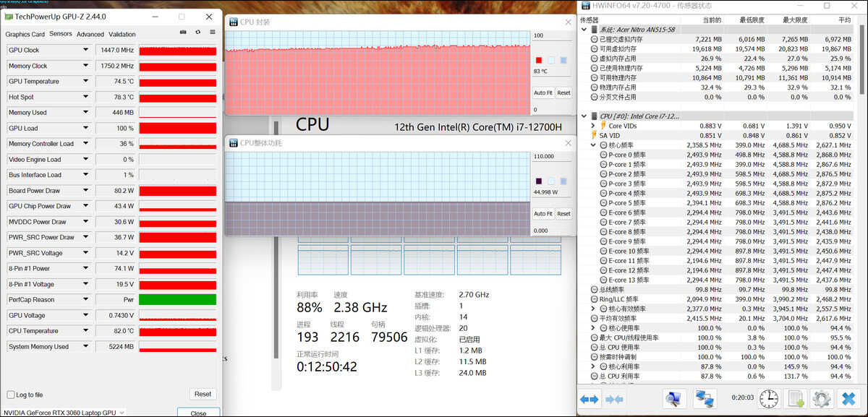Click the GPU-Z Close button
This screenshot has height=417, width=868.
[x=198, y=413]
